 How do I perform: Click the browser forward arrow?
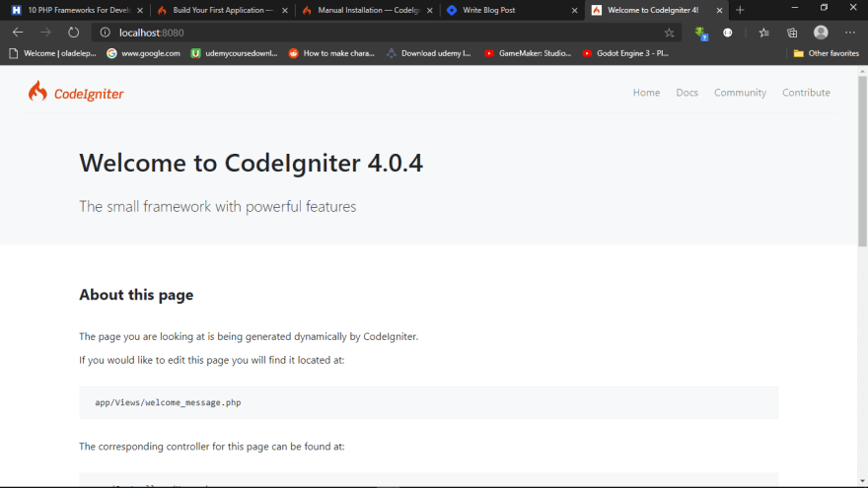coord(45,33)
